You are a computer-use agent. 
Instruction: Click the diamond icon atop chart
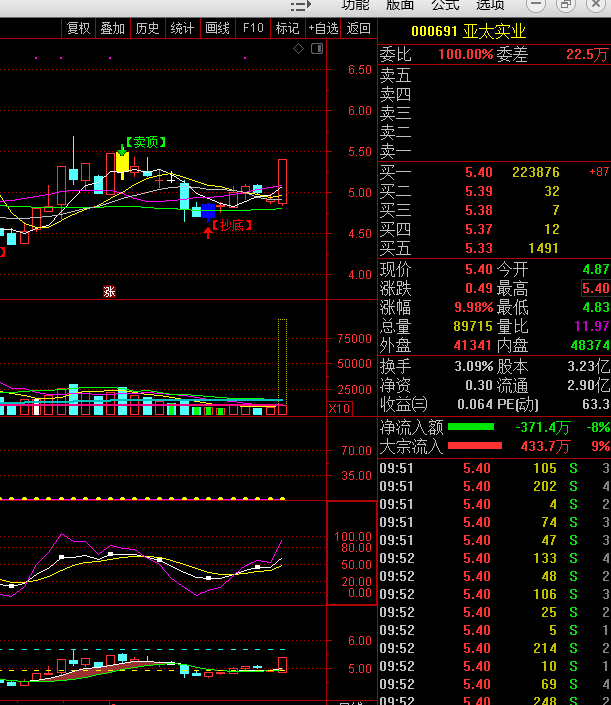point(299,49)
